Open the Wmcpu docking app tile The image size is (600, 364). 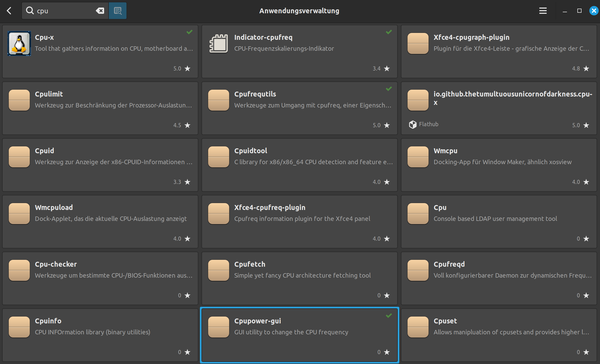[x=499, y=165]
